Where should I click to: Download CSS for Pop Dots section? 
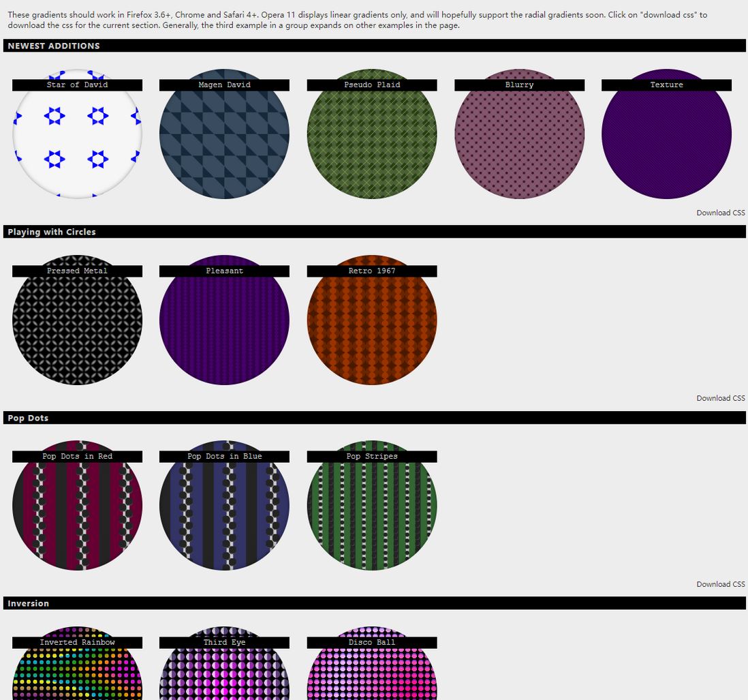point(720,584)
